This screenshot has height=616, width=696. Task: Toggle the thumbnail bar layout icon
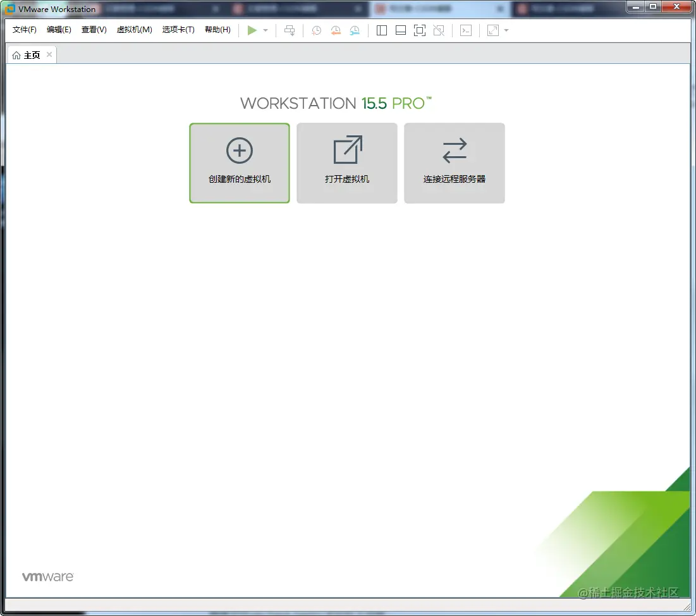(x=401, y=30)
